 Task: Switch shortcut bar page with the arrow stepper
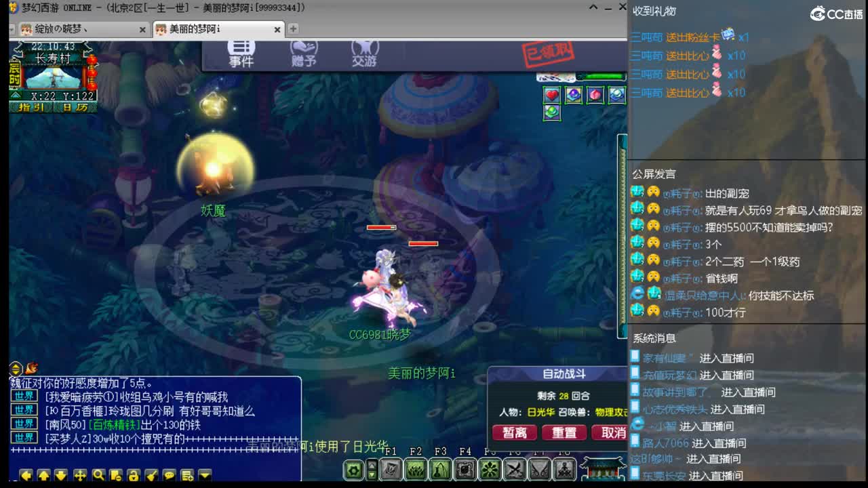tap(372, 470)
